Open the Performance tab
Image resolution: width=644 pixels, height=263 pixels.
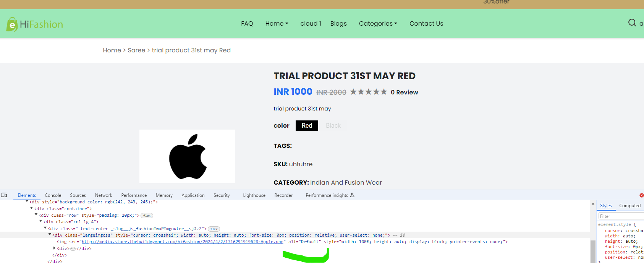pos(134,195)
